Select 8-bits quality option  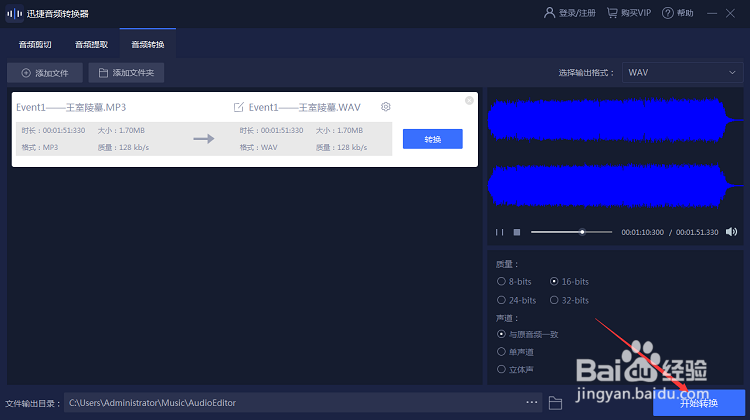pos(514,282)
